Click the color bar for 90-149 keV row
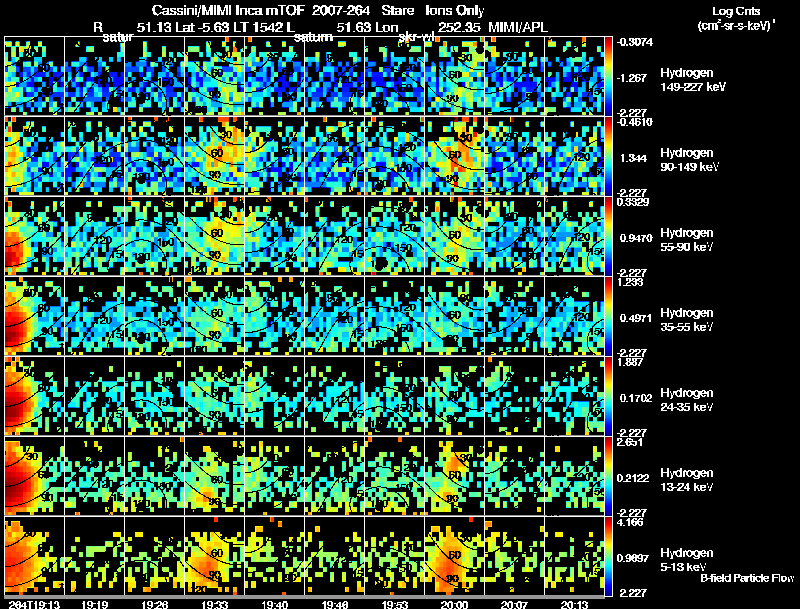 point(609,156)
